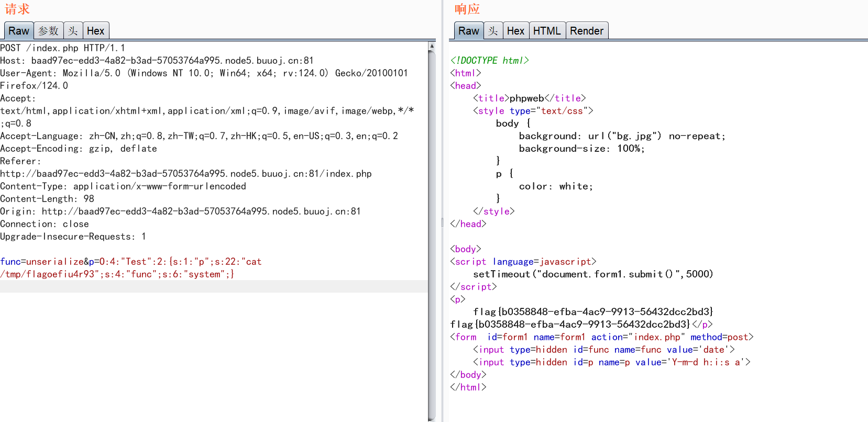
Task: Click the background: url("bg.jpg") line
Action: (622, 136)
